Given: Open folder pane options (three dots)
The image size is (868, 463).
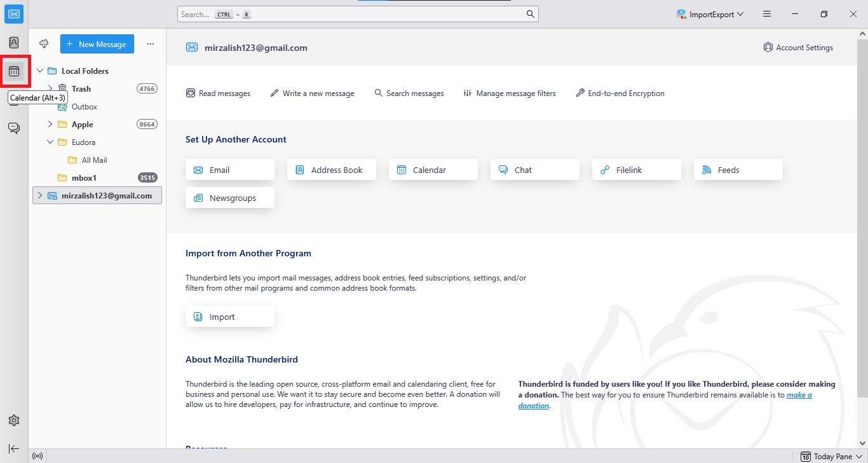Looking at the screenshot, I should tap(151, 44).
